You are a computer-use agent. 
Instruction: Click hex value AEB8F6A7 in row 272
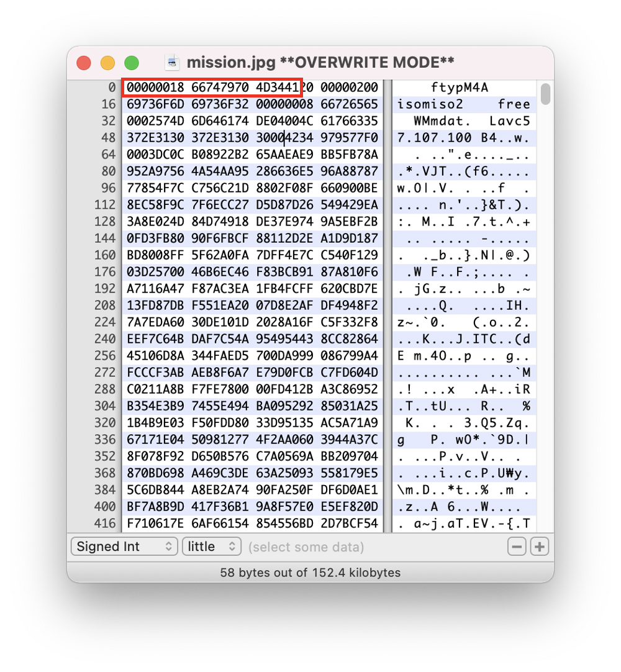[220, 372]
